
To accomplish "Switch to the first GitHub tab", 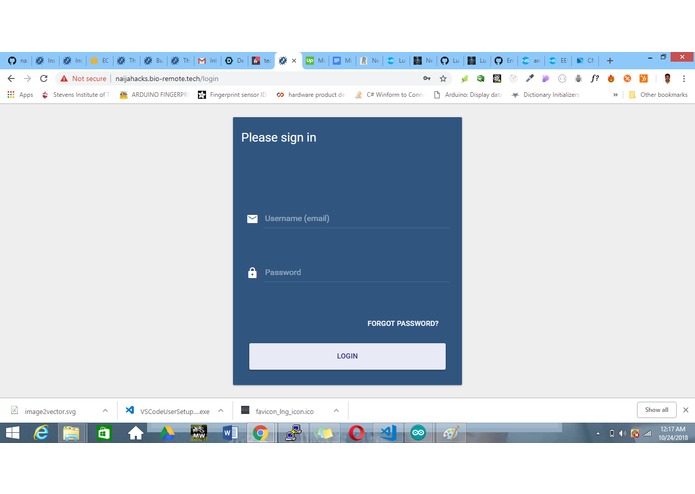I will coord(17,61).
